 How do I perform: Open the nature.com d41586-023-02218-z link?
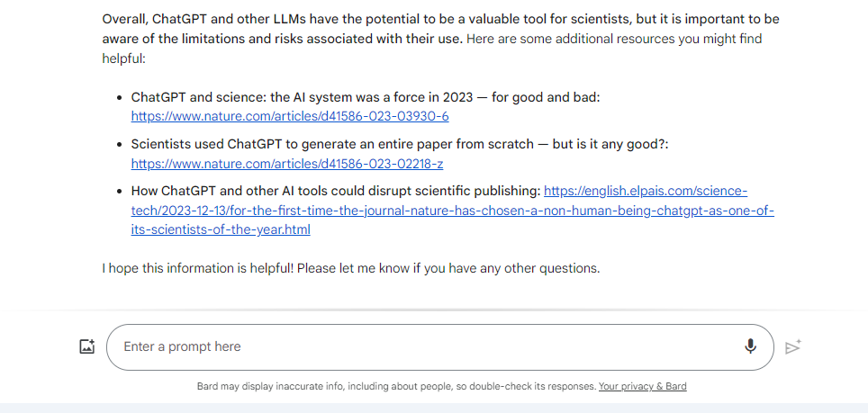[x=286, y=164]
